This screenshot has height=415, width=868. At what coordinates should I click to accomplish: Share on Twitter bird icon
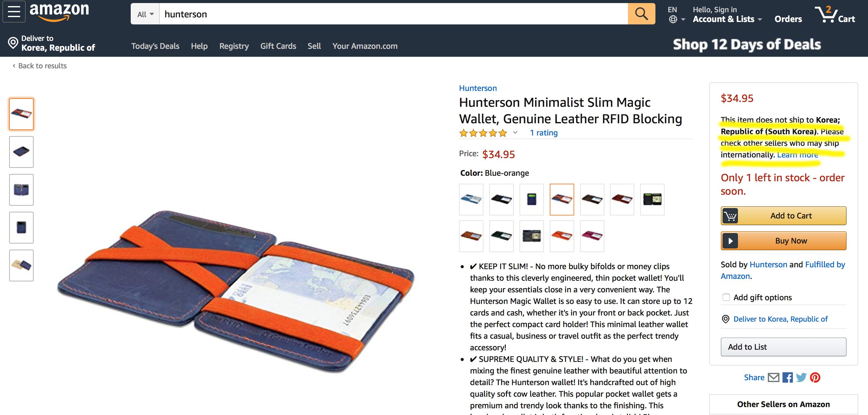point(801,377)
